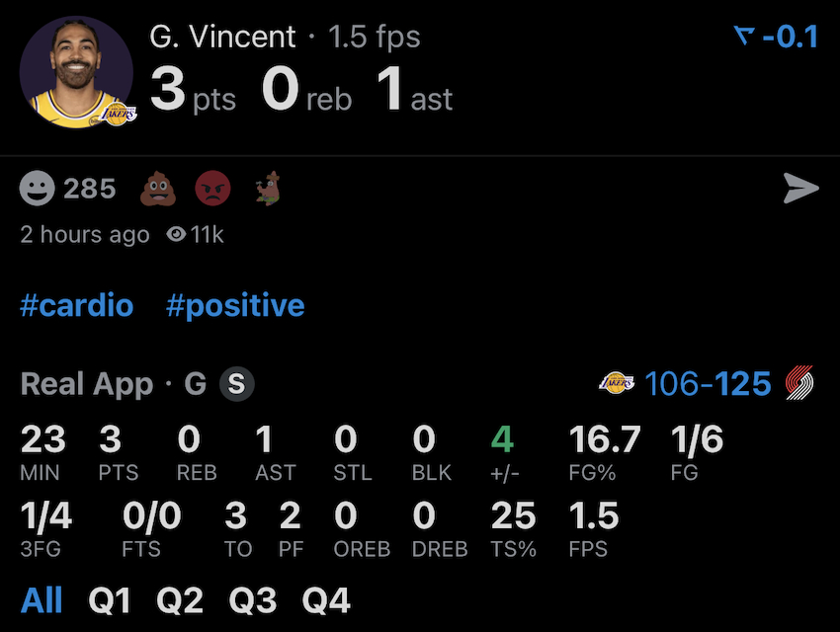Viewport: 840px width, 632px height.
Task: Select the angry red face reaction
Action: pos(212,188)
